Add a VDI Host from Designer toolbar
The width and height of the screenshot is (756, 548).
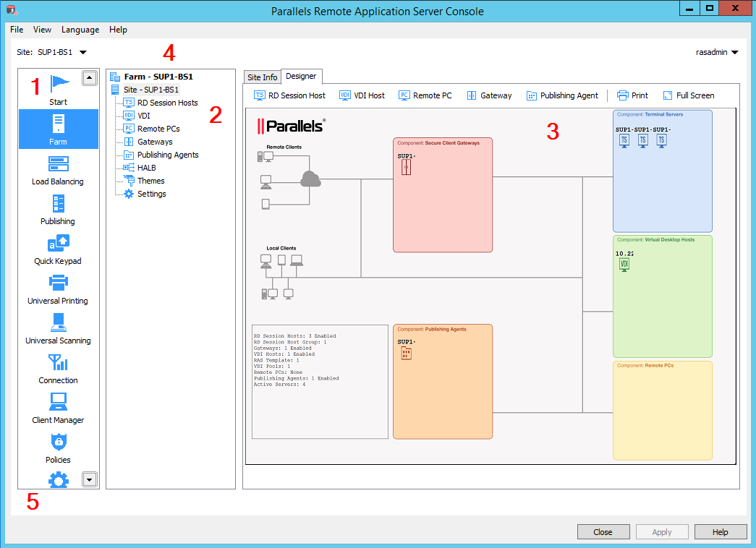(x=362, y=95)
